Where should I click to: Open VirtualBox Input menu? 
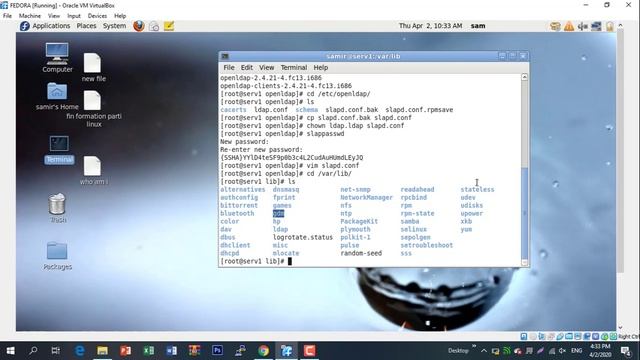click(73, 16)
